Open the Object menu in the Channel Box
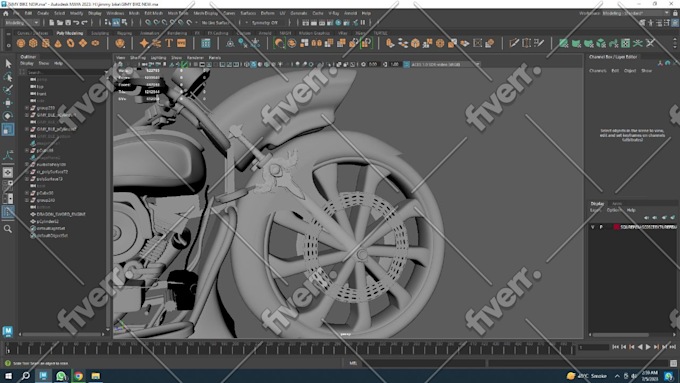680x383 pixels. [x=630, y=71]
